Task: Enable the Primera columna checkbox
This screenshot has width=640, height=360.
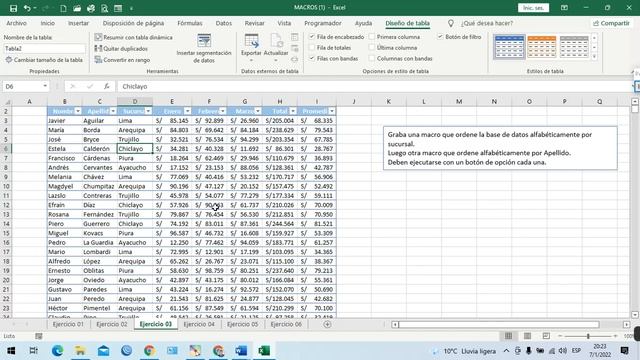Action: (x=372, y=37)
